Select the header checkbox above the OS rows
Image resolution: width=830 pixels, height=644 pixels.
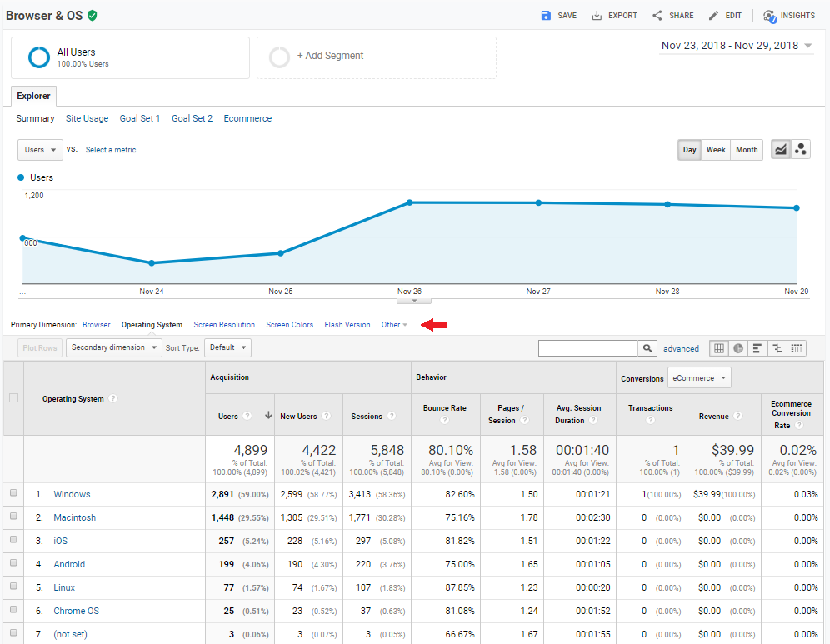point(13,398)
